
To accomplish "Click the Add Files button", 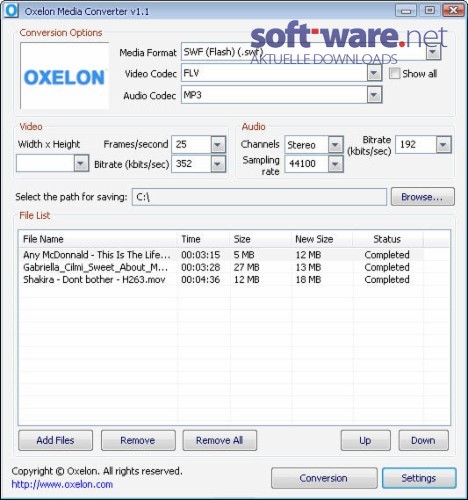I will coord(55,440).
